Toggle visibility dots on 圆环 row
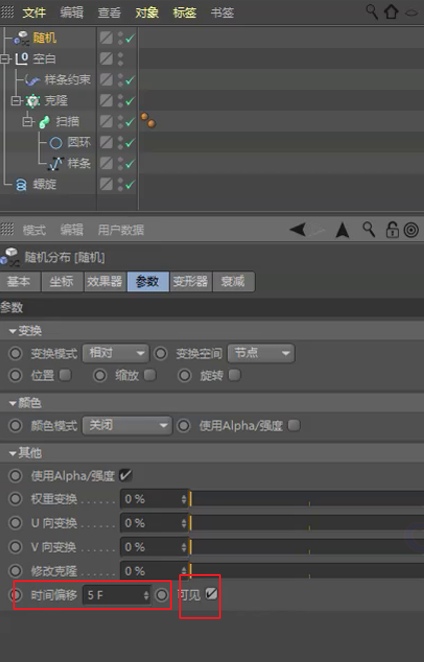Image resolution: width=424 pixels, height=662 pixels. click(120, 143)
